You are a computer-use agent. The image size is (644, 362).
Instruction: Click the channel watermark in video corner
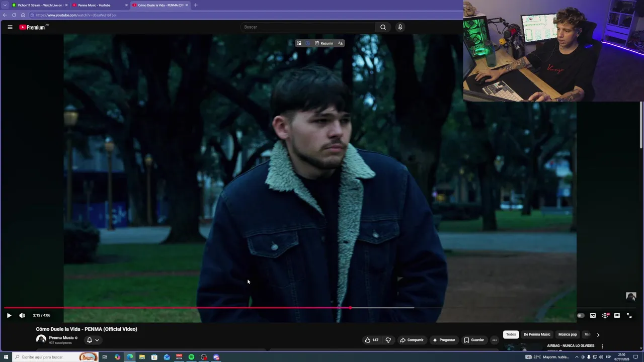pos(631,297)
